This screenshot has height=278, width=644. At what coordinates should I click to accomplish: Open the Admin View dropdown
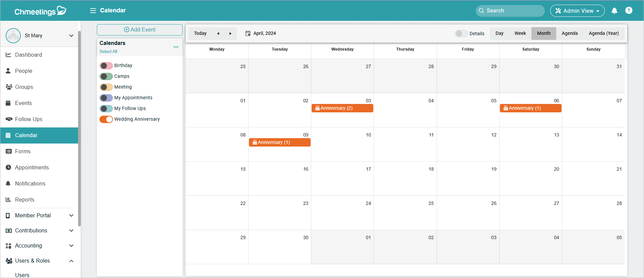point(577,11)
